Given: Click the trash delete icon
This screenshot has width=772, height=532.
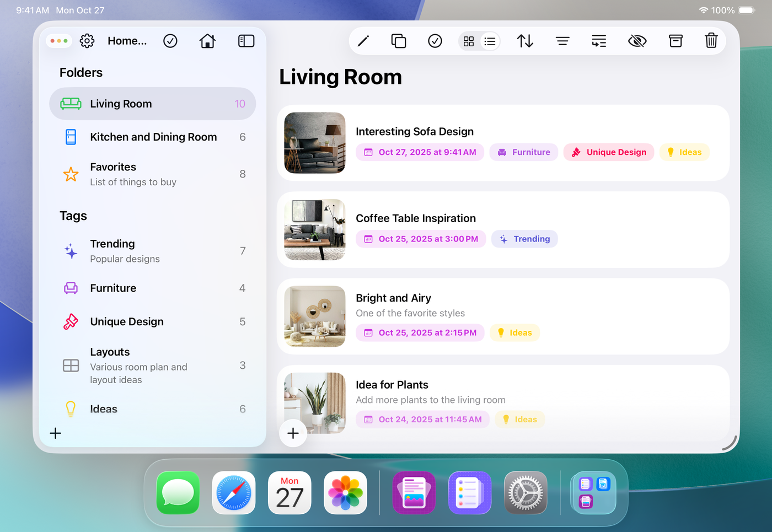Looking at the screenshot, I should (711, 41).
